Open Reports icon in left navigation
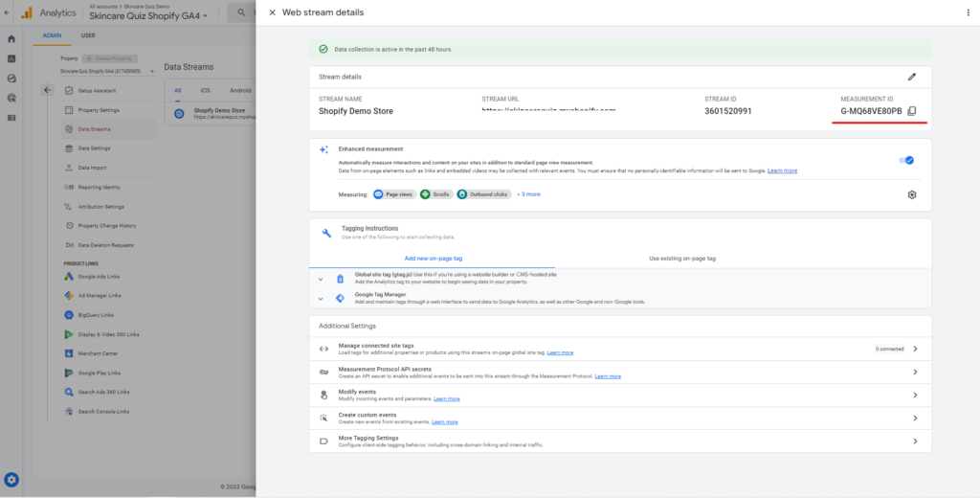This screenshot has width=980, height=498. tap(11, 58)
